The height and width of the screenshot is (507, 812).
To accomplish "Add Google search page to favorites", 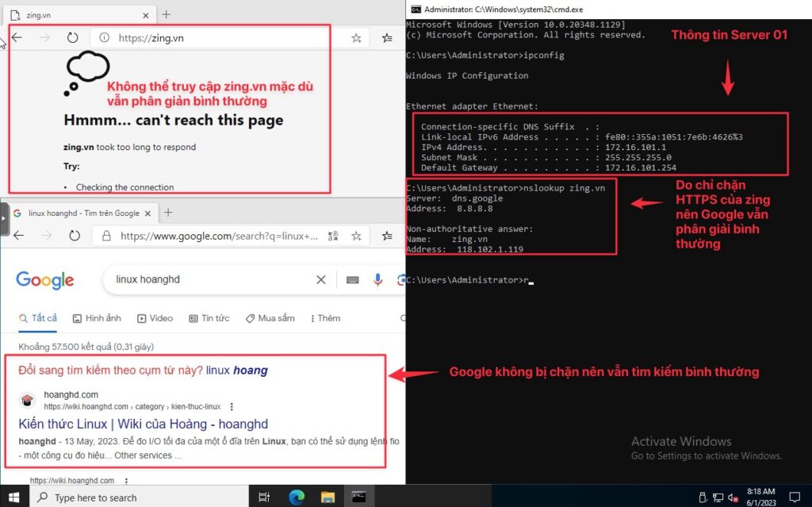I will click(x=356, y=236).
